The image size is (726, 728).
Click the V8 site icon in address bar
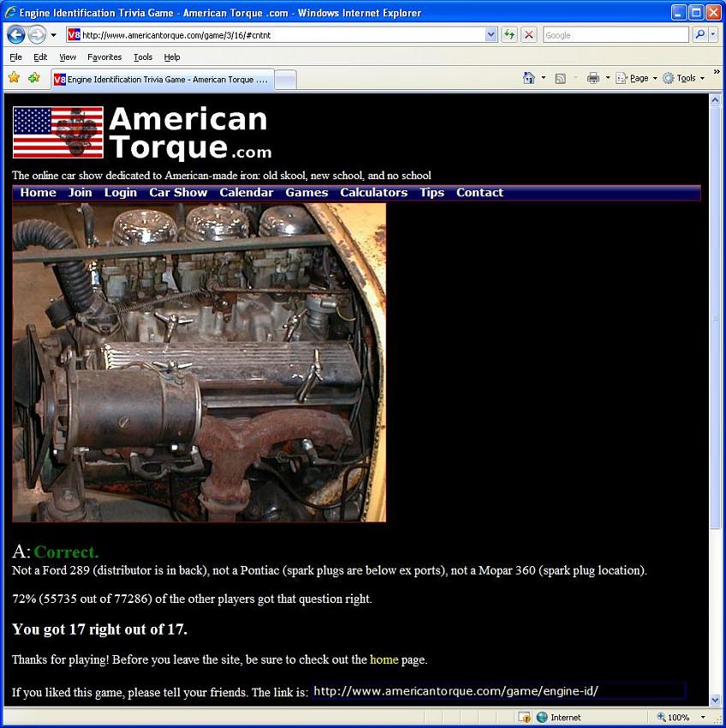(x=74, y=35)
